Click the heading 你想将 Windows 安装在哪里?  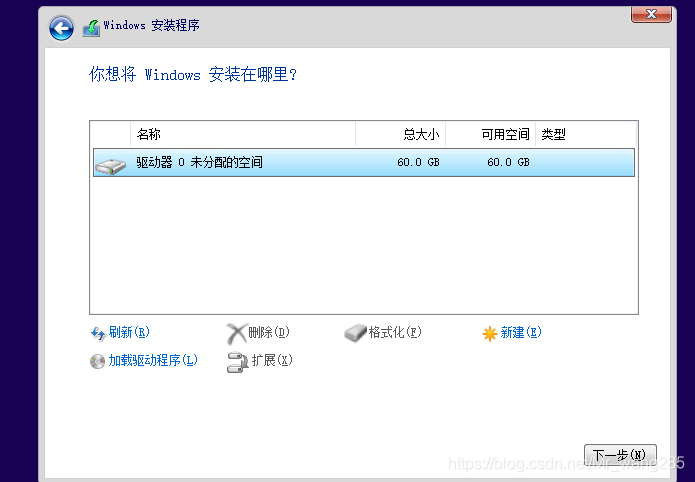click(x=193, y=74)
